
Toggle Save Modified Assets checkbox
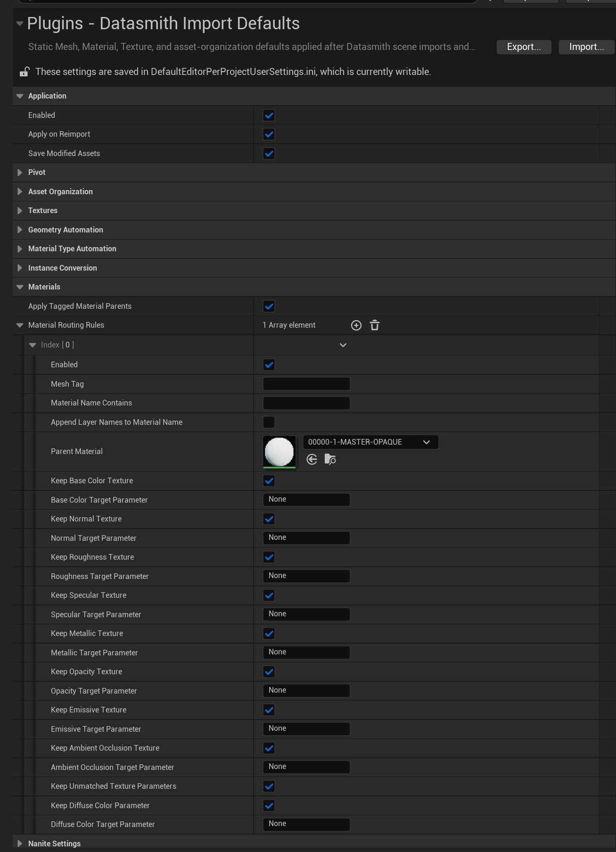coord(269,154)
